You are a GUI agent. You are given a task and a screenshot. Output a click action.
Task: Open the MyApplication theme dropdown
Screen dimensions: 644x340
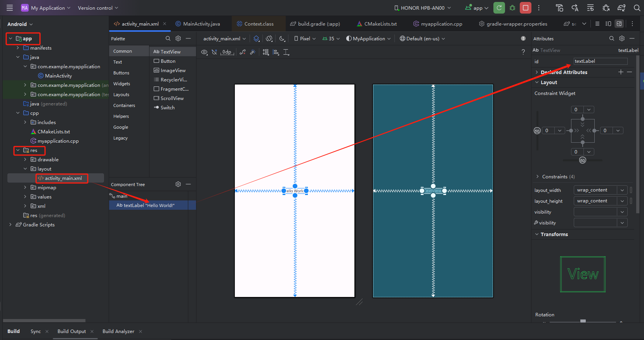[368, 38]
